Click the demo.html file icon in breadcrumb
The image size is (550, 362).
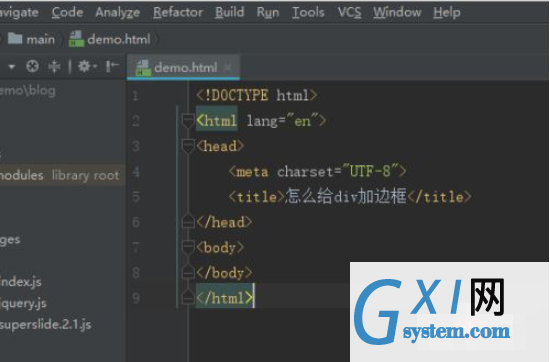[x=76, y=39]
